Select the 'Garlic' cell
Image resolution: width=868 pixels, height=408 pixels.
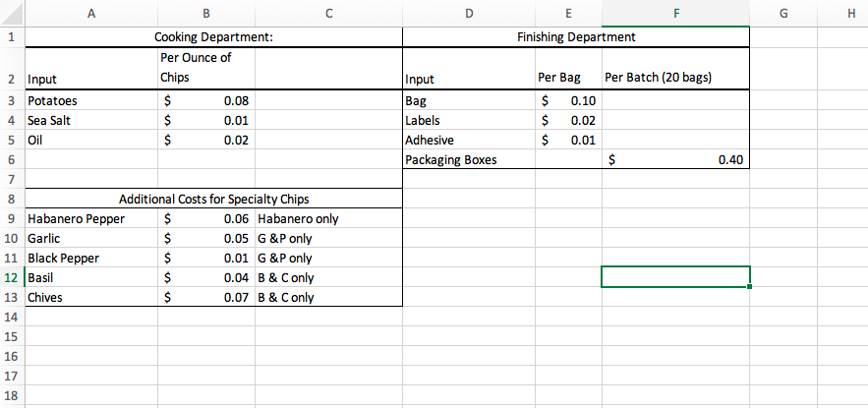point(91,238)
